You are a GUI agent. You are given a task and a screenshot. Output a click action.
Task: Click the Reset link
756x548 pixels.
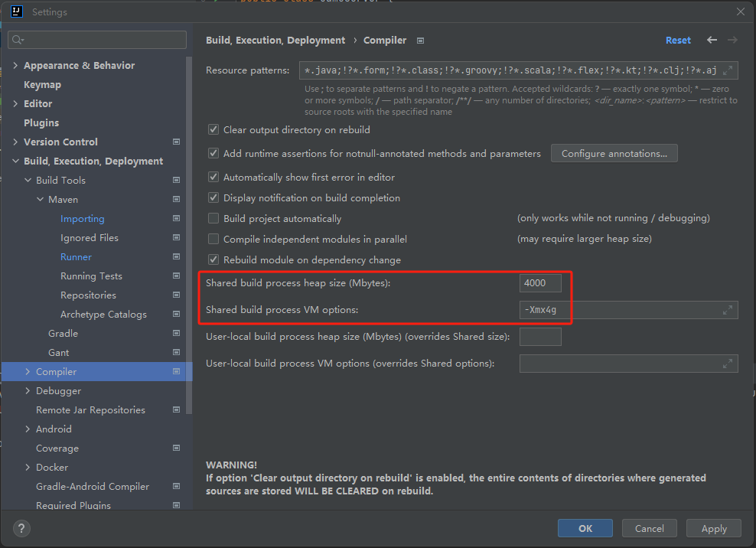pos(678,41)
